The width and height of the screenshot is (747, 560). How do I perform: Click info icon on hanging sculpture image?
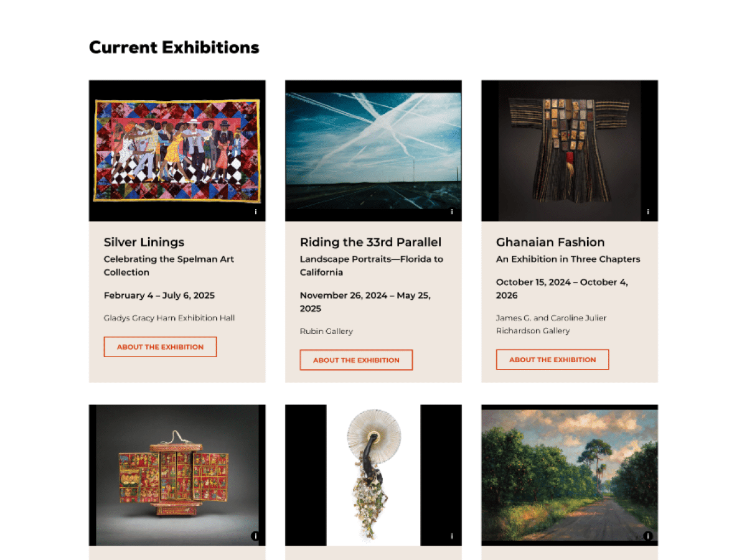(x=452, y=536)
